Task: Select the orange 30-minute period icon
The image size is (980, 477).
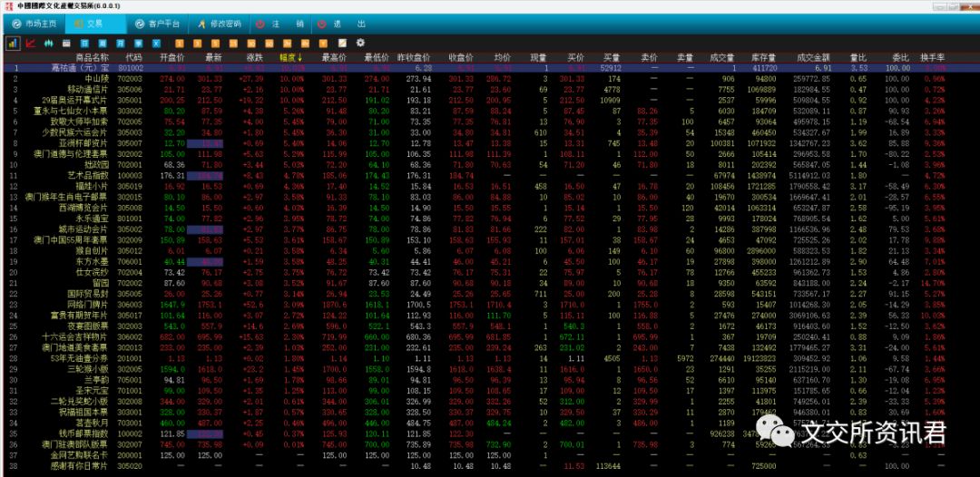Action: point(252,44)
